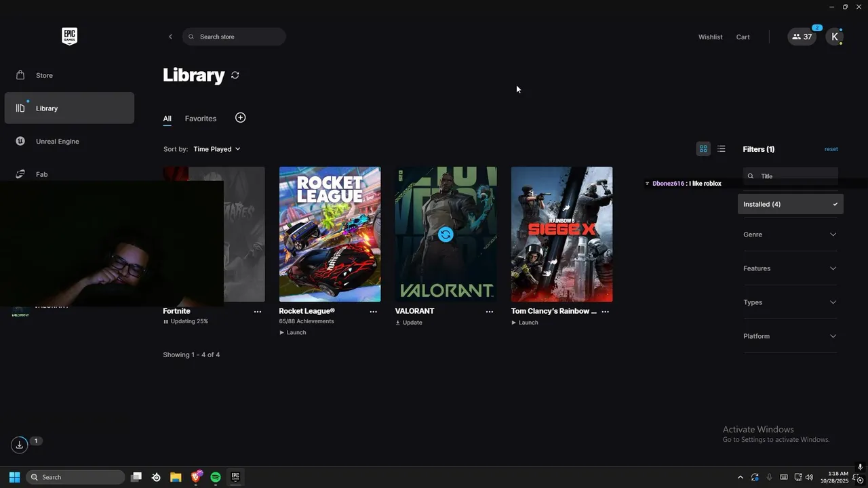Screen dimensions: 868x488
Task: Click the 65/88 Achievements text
Action: coord(307,321)
